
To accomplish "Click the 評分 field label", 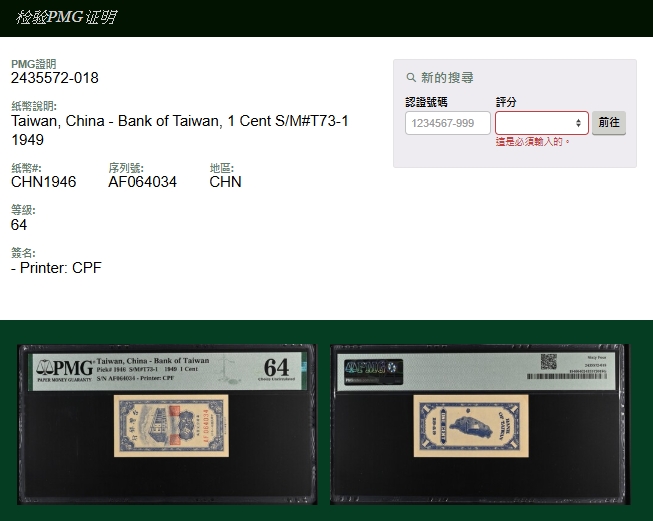I will tap(506, 102).
